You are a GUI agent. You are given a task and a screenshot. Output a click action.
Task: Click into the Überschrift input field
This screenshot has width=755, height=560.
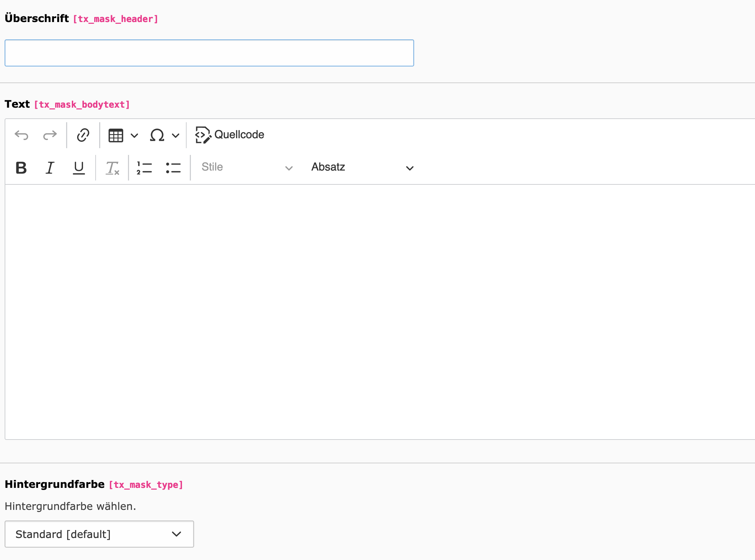coord(209,53)
